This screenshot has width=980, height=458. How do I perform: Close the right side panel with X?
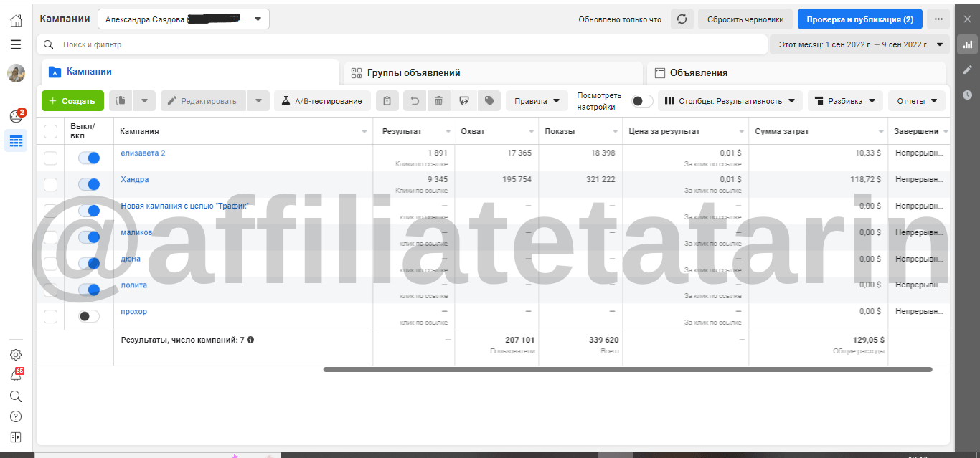click(x=967, y=19)
